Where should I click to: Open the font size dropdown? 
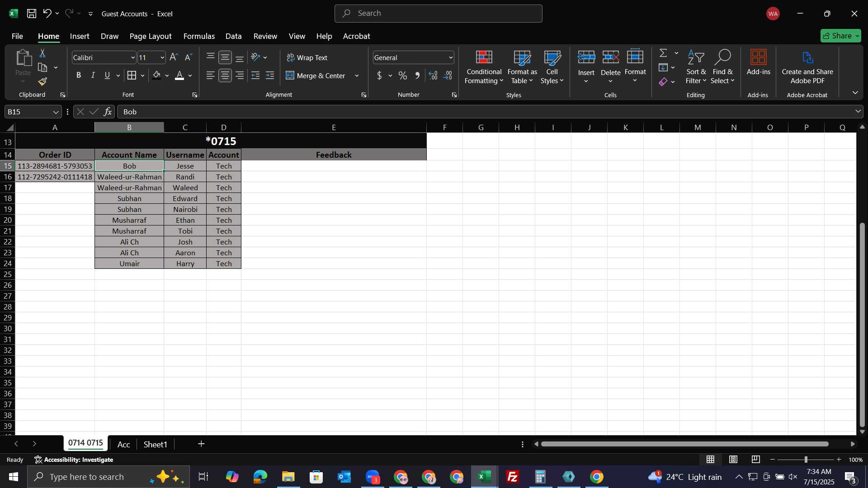click(162, 58)
